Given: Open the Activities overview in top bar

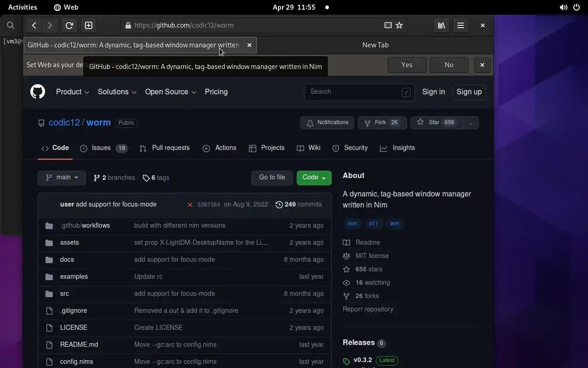Looking at the screenshot, I should click(23, 7).
